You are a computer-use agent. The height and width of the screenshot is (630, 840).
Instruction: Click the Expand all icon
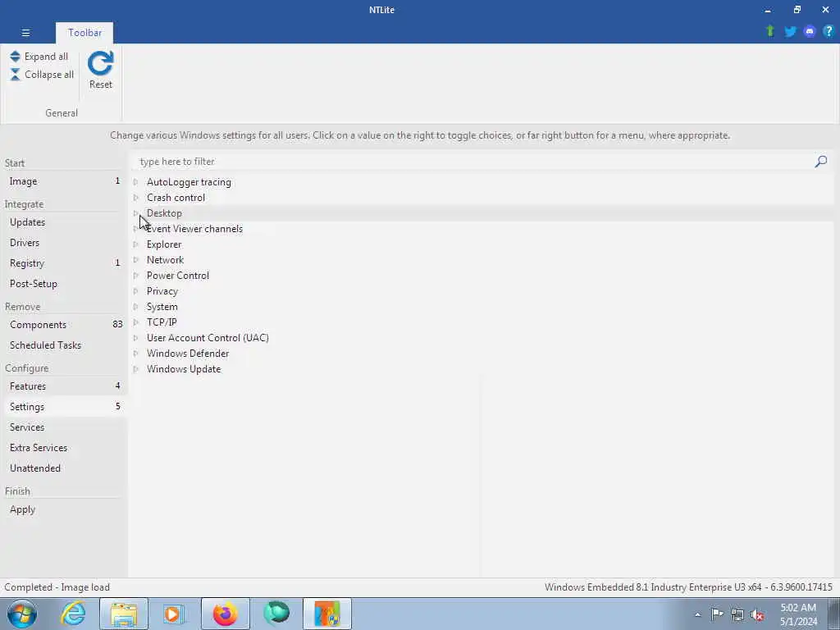point(15,57)
